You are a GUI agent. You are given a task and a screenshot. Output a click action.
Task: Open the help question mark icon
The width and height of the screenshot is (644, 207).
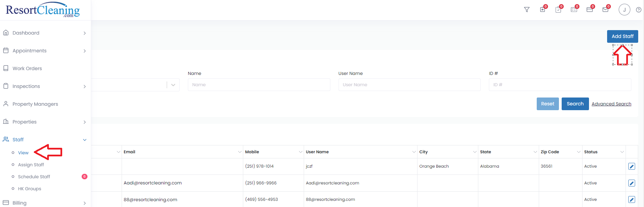[639, 10]
